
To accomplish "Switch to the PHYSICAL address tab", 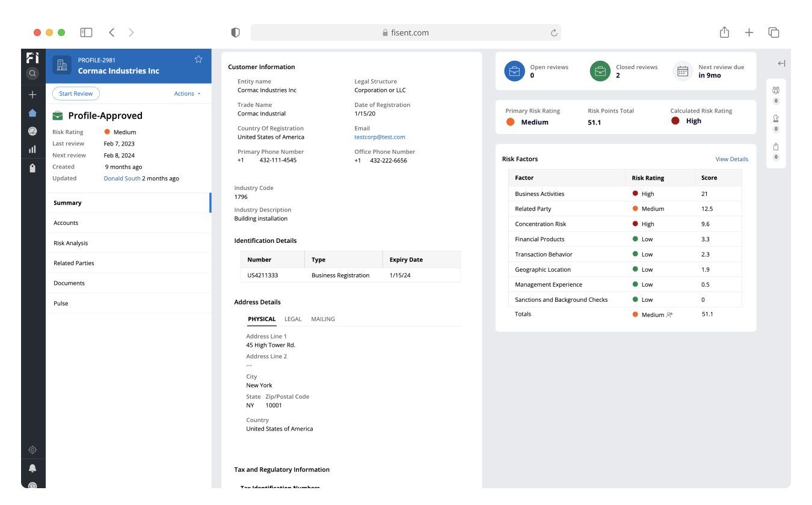I will tap(262, 319).
